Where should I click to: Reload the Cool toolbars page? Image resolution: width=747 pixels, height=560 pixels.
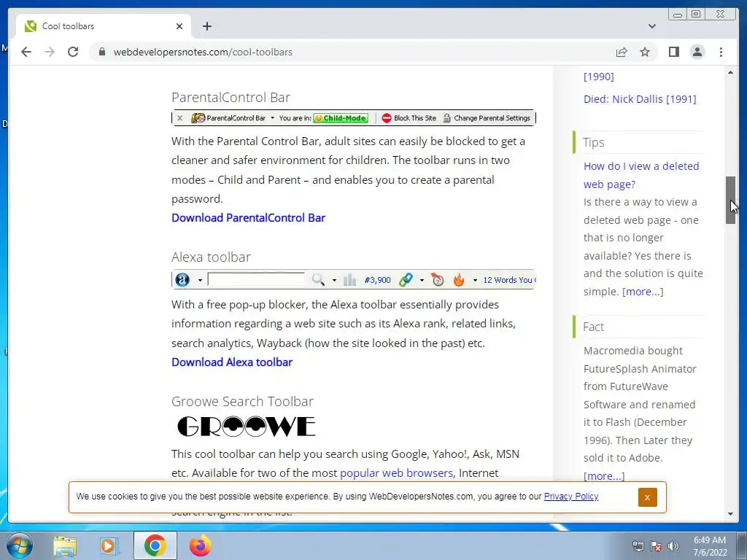click(x=73, y=52)
